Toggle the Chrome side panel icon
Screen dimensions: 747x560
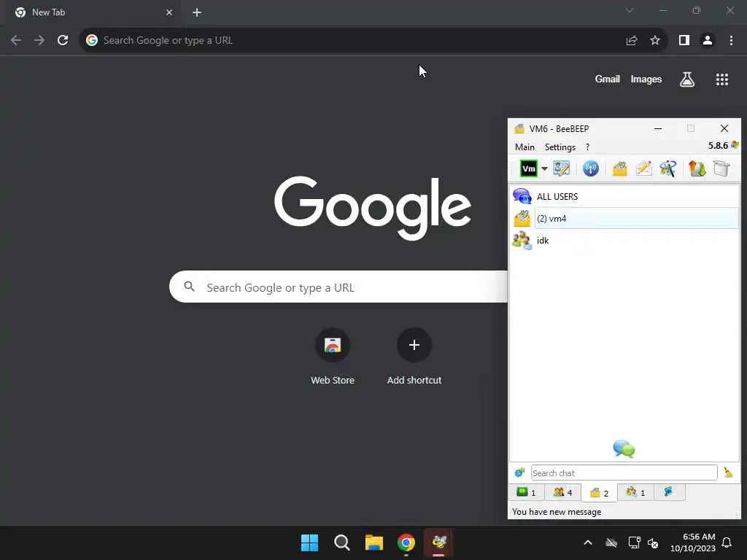(x=684, y=41)
